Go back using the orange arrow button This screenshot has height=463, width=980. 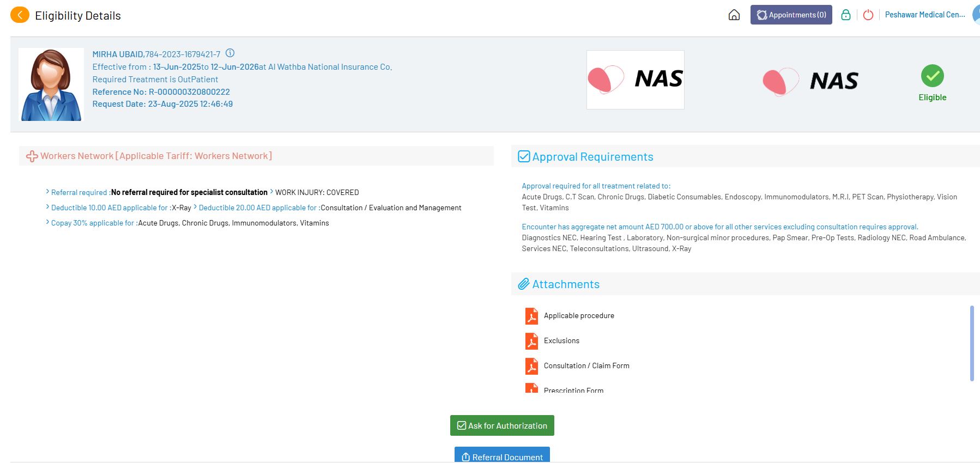pyautogui.click(x=20, y=15)
